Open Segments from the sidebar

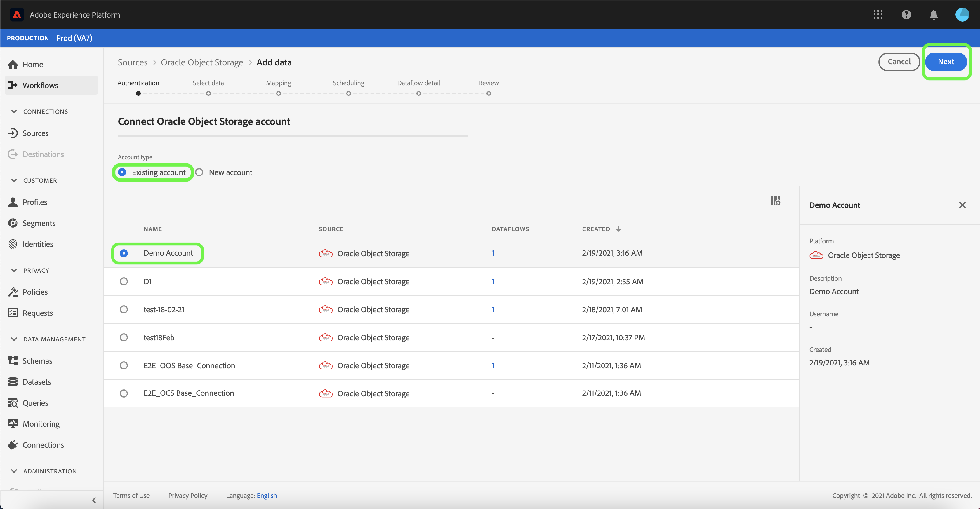39,223
